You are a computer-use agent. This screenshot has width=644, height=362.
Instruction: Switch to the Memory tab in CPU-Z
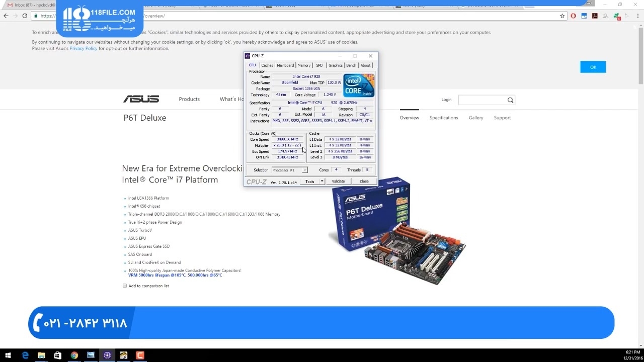pos(304,65)
